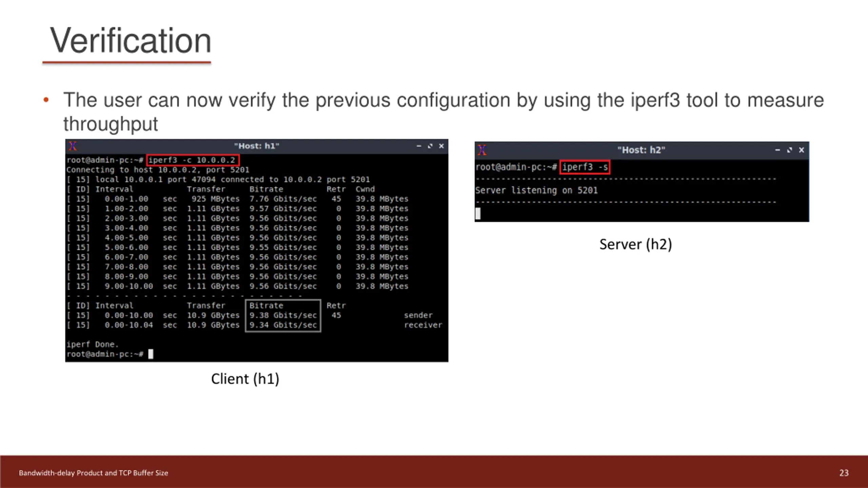868x488 pixels.
Task: Click the "Client (h1)" caption
Action: coord(245,379)
